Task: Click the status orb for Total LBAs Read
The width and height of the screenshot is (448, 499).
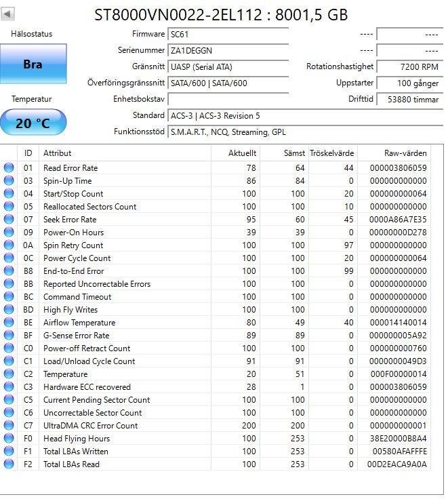Action: [9, 464]
